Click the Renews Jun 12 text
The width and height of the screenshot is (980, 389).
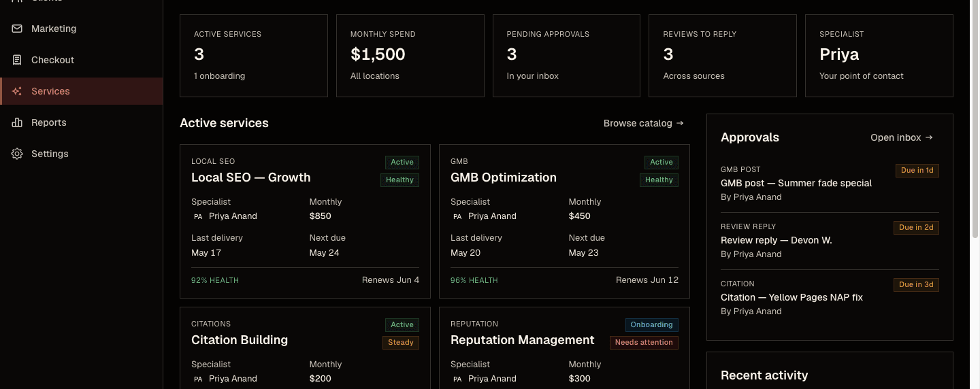pyautogui.click(x=647, y=280)
